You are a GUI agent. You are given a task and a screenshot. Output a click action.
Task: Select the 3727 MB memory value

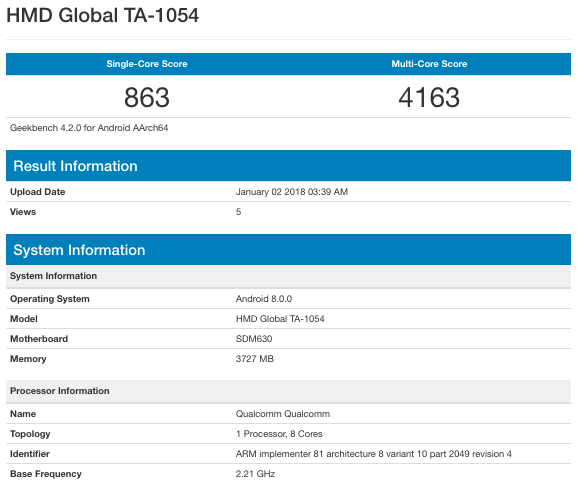click(x=255, y=359)
